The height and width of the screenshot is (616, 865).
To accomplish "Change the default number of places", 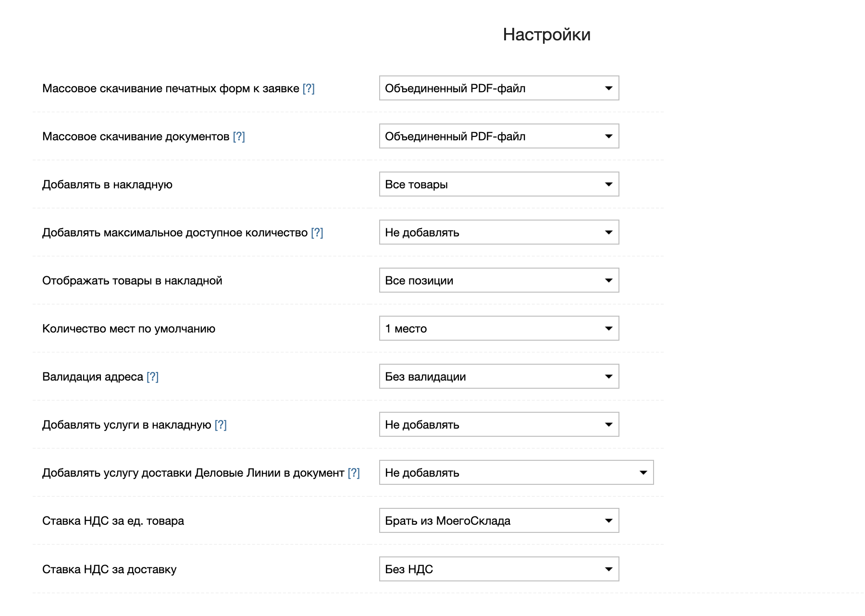I will [x=499, y=329].
